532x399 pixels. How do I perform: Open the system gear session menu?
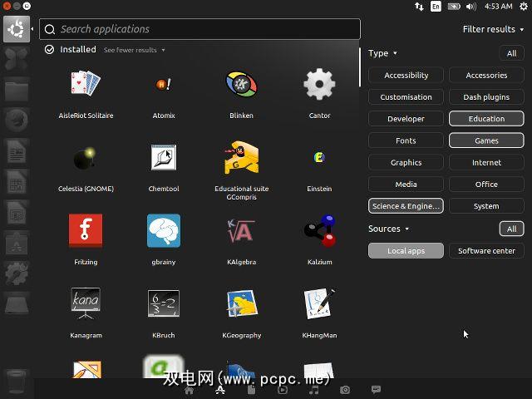(524, 7)
